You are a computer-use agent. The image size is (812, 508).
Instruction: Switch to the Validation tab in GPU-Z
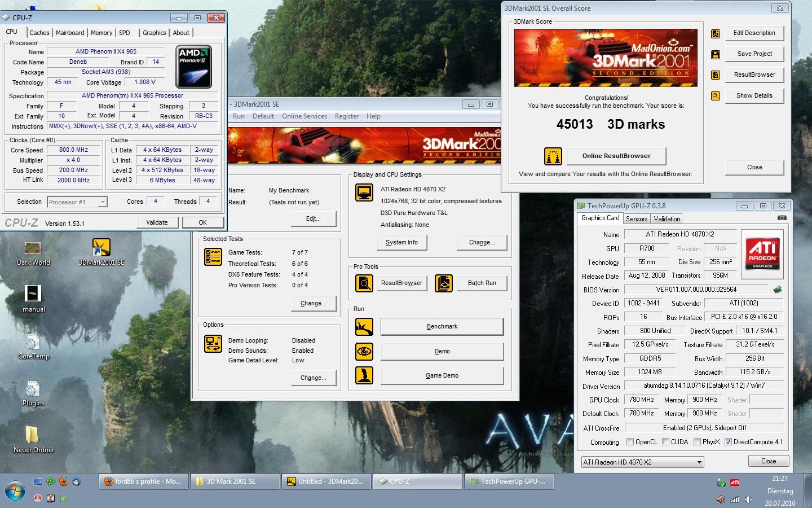[x=667, y=219]
